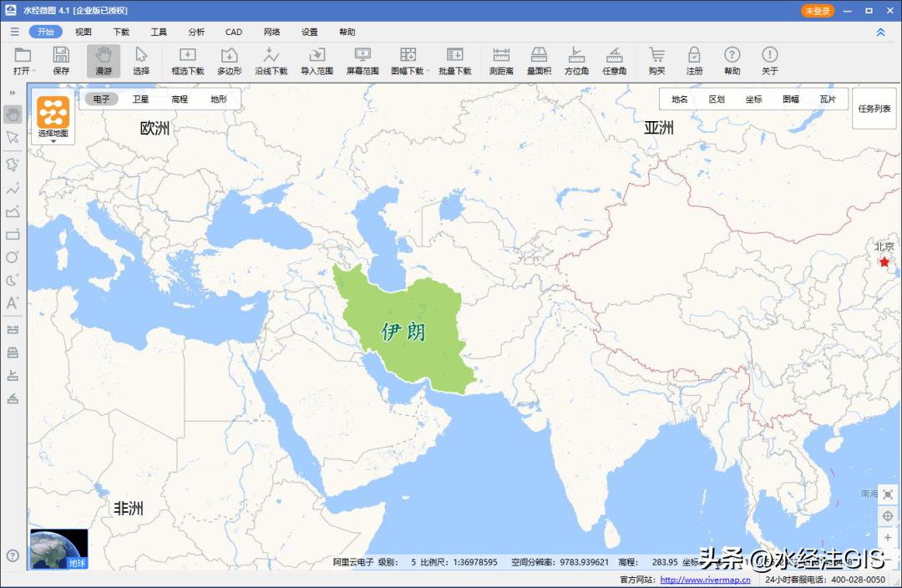Image resolution: width=902 pixels, height=588 pixels.
Task: Open the 注册 registration lock icon
Action: [694, 61]
